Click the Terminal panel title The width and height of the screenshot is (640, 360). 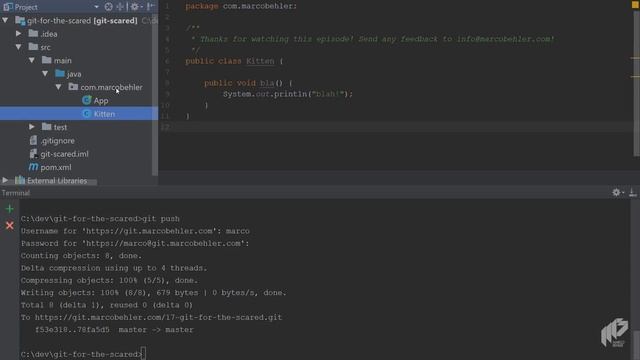tap(16, 193)
